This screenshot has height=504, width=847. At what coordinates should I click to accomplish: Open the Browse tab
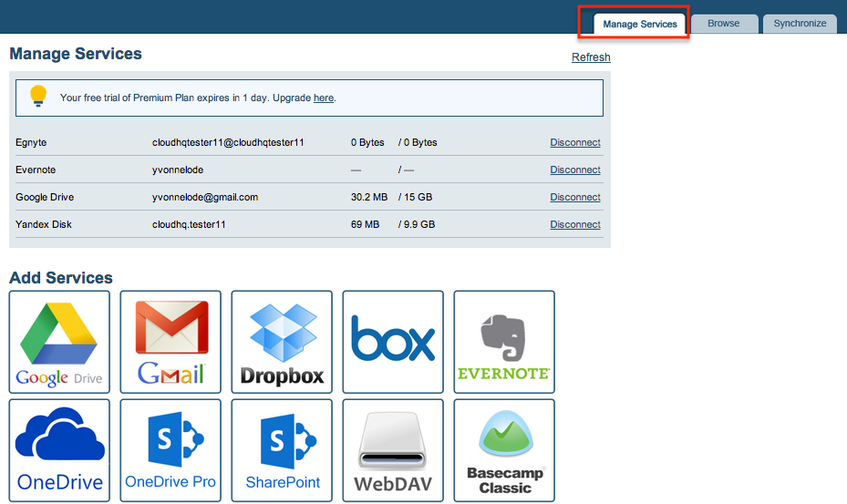(723, 24)
